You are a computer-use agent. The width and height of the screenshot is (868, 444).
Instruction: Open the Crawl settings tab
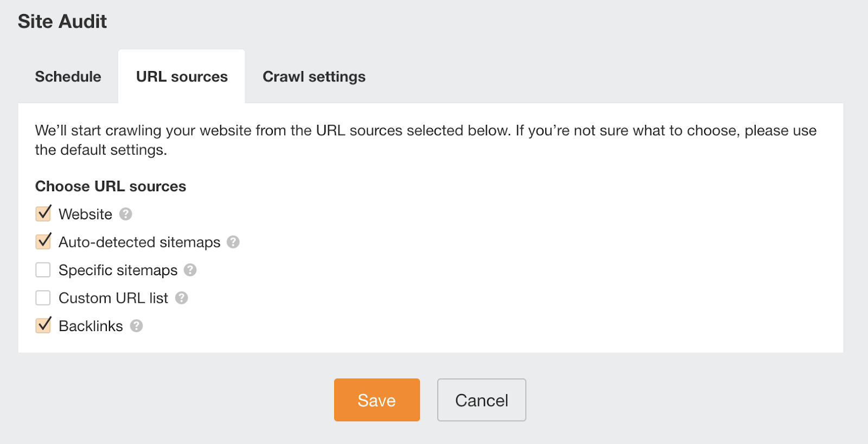(x=314, y=77)
